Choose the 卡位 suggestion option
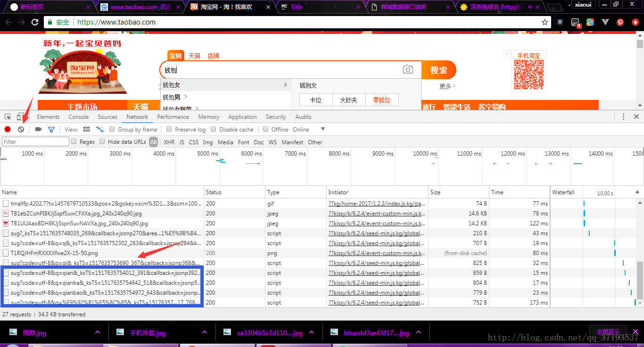This screenshot has width=644, height=347. [x=316, y=100]
